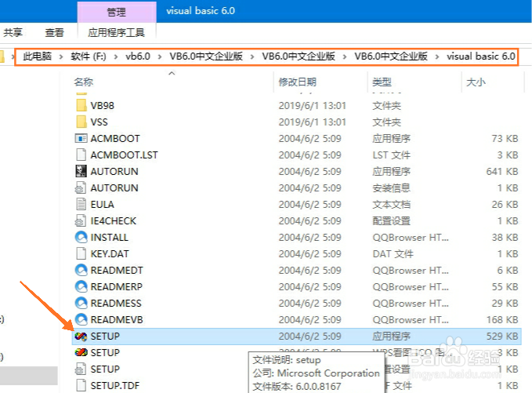The width and height of the screenshot is (532, 393).
Task: Select the KEY.DAT file name text
Action: pos(110,253)
